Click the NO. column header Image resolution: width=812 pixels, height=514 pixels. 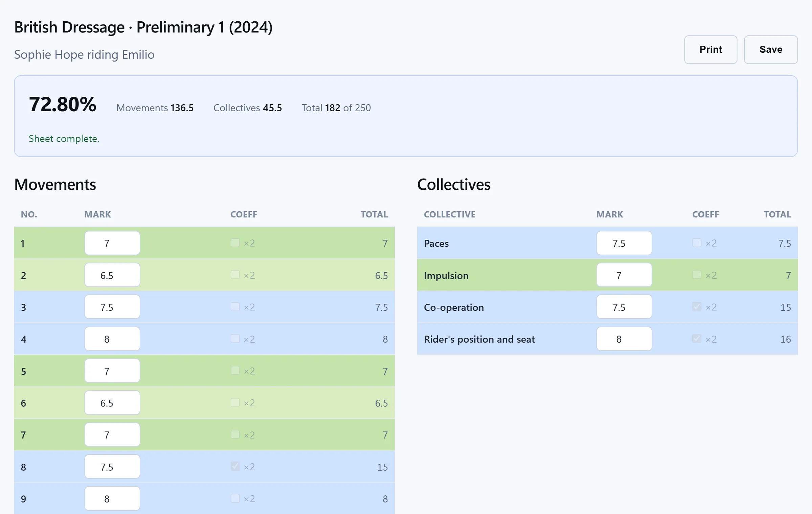tap(29, 214)
